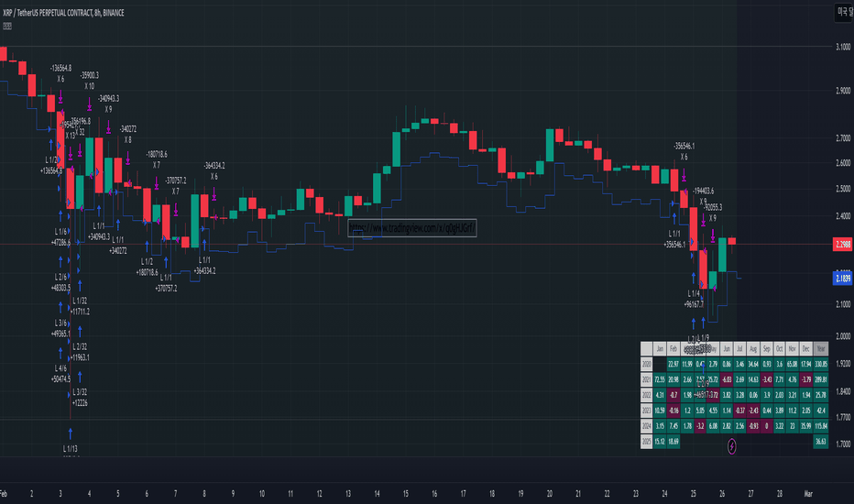
Task: Click the -340943.3 X 9 trade label
Action: pyautogui.click(x=108, y=104)
